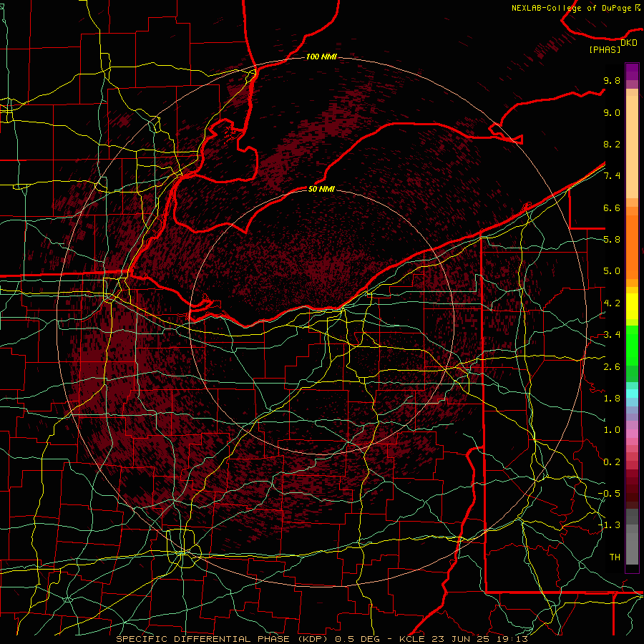Click the 100 NMI range ring label
The height and width of the screenshot is (644, 644).
click(x=321, y=57)
